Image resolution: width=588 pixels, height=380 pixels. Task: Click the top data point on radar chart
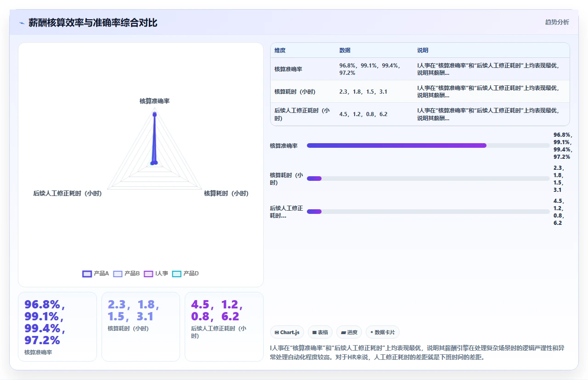point(154,114)
